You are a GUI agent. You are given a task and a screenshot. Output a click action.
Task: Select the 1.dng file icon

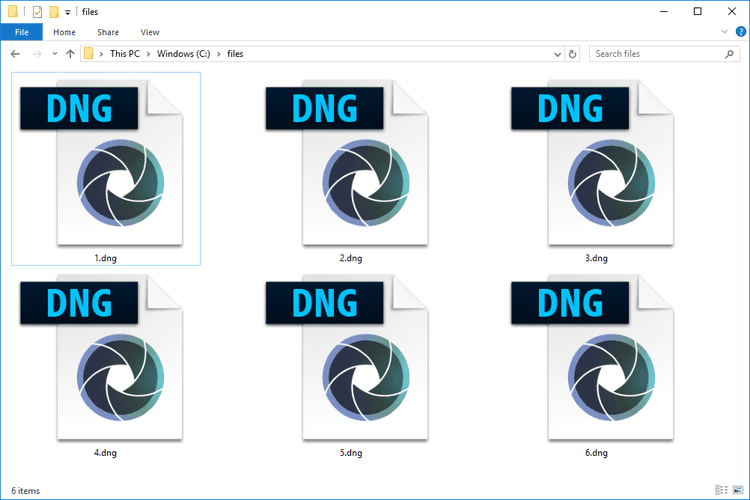click(x=101, y=163)
